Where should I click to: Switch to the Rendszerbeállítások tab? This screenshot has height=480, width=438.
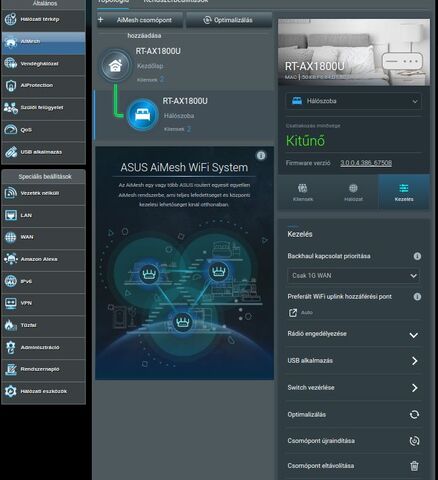tap(176, 2)
